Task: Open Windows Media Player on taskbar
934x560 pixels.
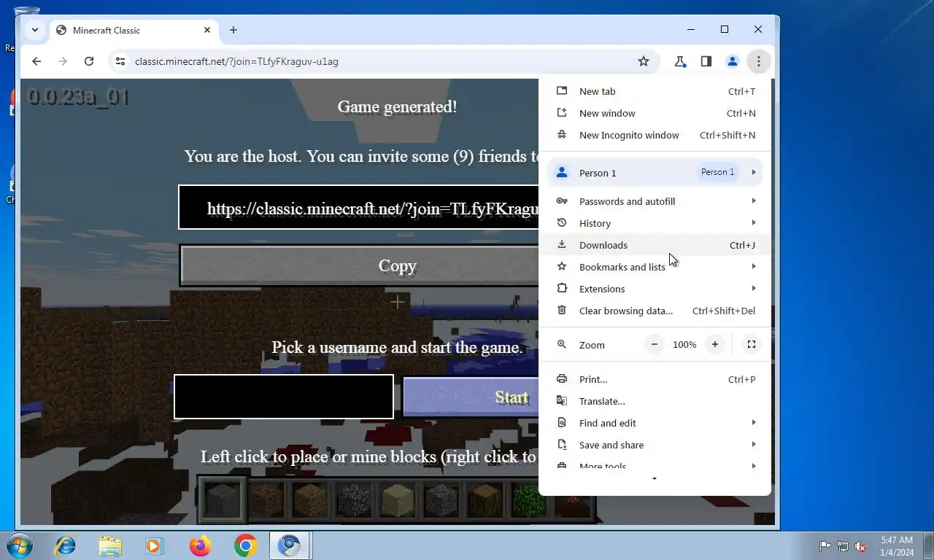Action: click(154, 545)
